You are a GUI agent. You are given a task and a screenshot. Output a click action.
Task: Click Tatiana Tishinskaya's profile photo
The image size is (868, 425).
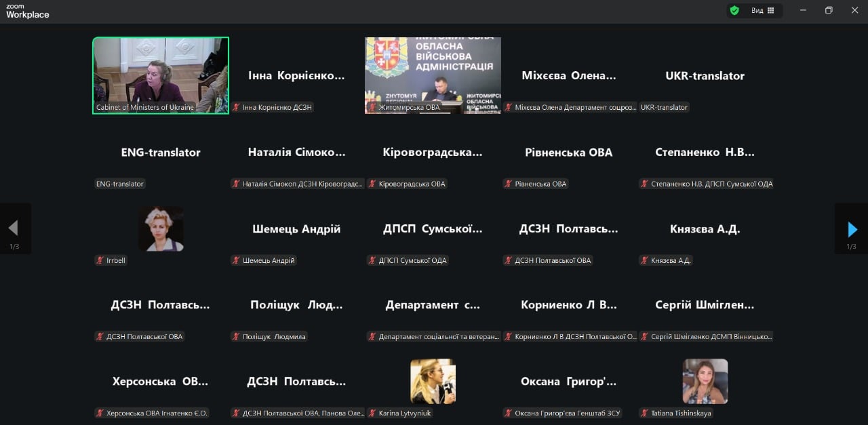705,382
